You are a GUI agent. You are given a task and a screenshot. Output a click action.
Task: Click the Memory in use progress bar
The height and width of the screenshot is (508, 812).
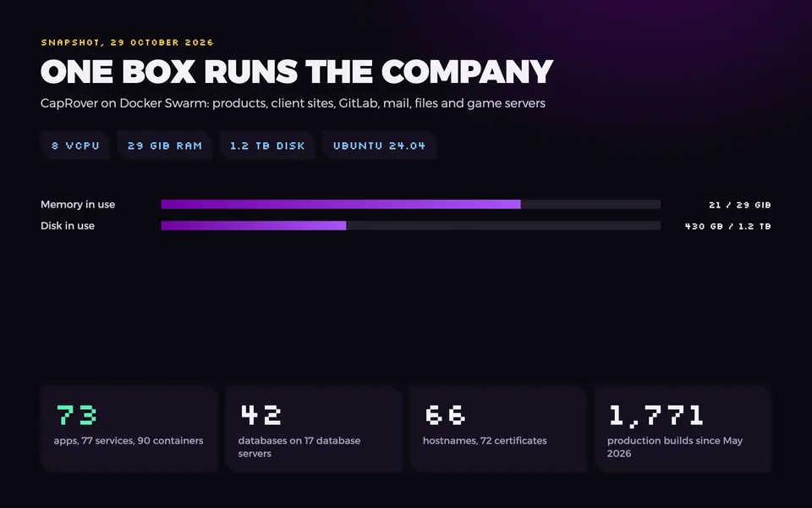click(x=411, y=204)
